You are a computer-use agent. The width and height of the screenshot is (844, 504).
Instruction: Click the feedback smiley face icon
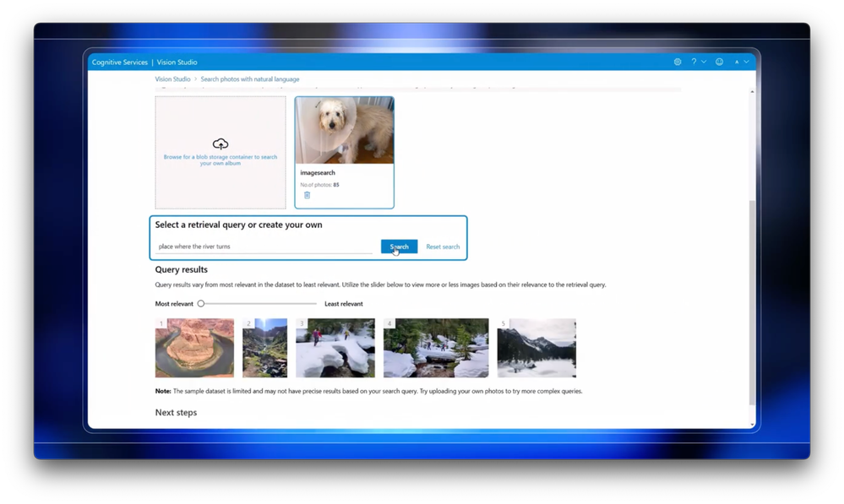click(x=719, y=62)
